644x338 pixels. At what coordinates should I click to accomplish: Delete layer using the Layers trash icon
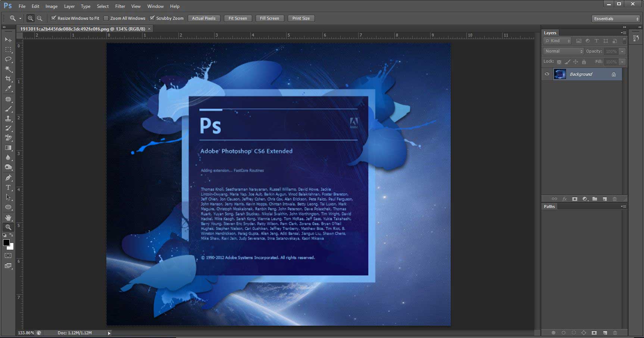(x=615, y=199)
